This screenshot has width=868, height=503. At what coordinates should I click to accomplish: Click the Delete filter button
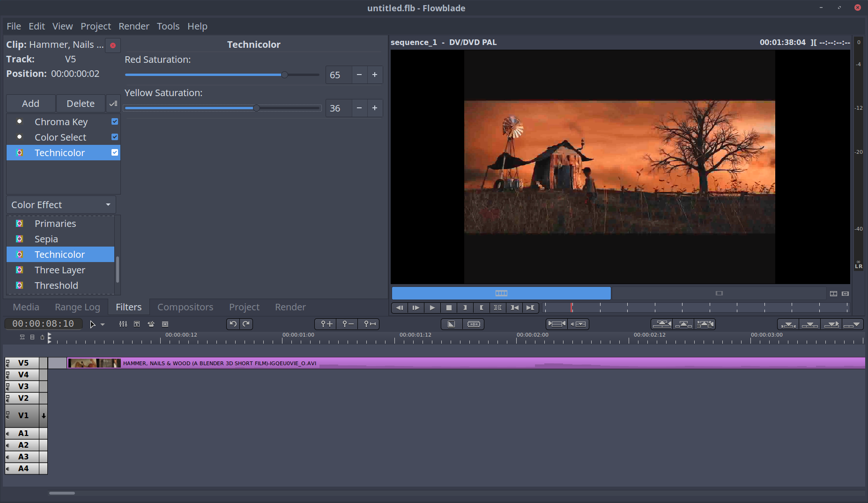81,104
